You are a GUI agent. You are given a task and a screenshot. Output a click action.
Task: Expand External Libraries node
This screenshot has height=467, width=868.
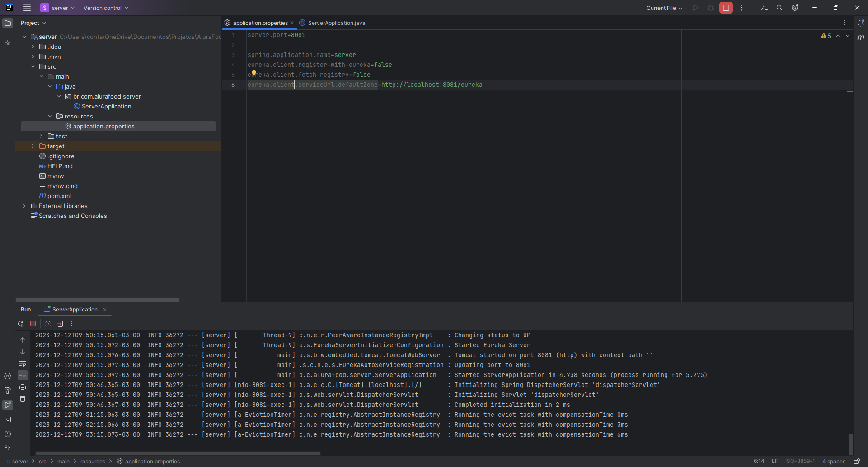pyautogui.click(x=24, y=206)
